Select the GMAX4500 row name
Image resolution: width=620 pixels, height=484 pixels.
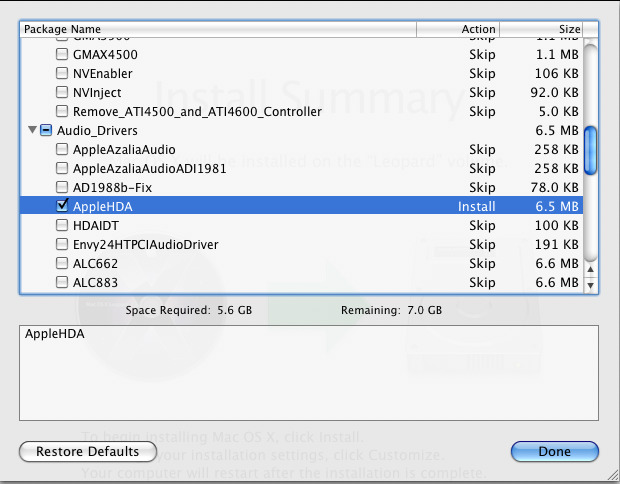(x=105, y=55)
